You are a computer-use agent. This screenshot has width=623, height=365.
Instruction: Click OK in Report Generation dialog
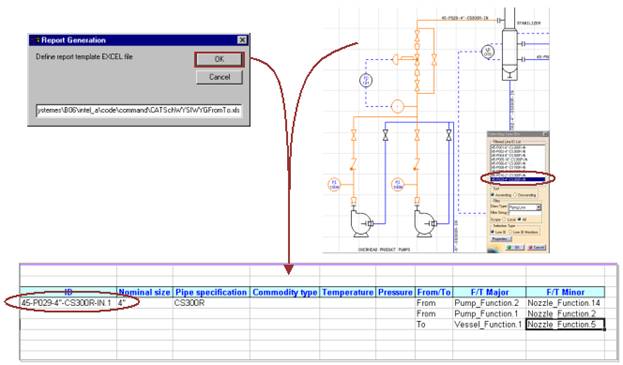(x=219, y=59)
